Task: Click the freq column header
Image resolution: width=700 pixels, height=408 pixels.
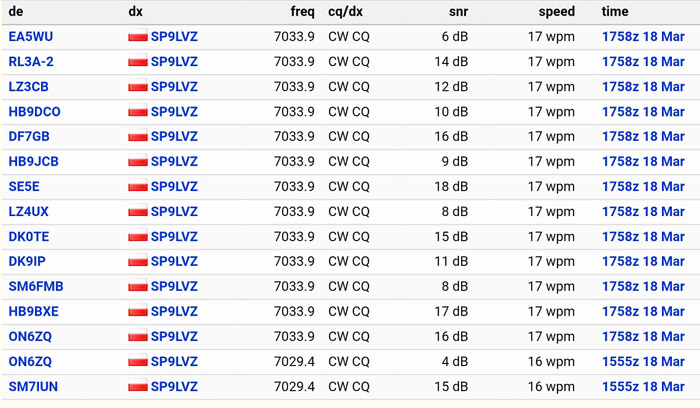Action: [302, 12]
